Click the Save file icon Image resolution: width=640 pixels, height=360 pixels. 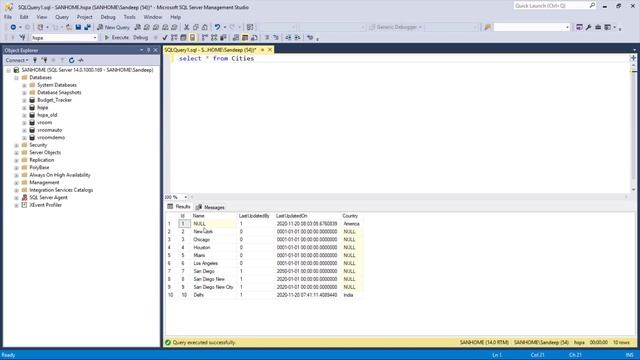(x=78, y=27)
